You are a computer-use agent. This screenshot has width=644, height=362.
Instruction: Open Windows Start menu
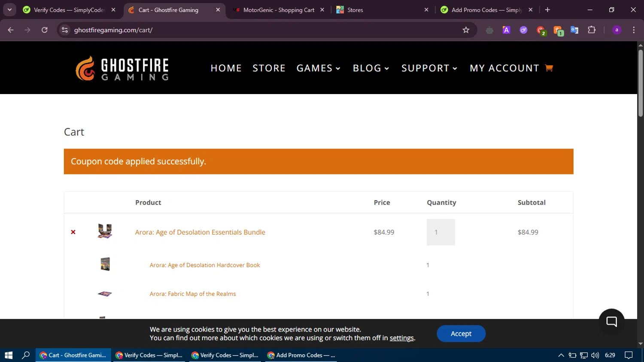click(x=9, y=355)
